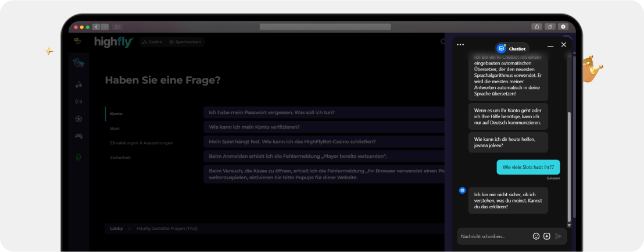Go back with browser back arrow
This screenshot has height=252, width=644.
click(96, 27)
